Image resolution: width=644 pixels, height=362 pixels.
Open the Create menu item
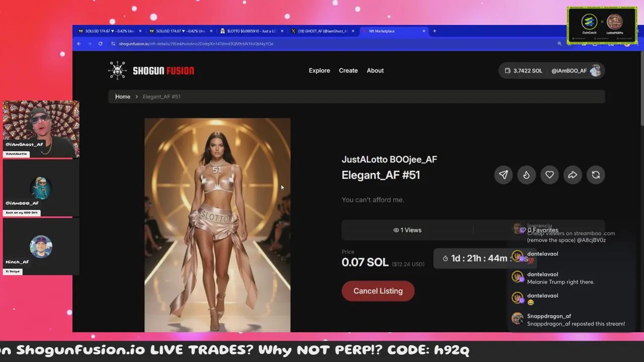click(x=348, y=70)
